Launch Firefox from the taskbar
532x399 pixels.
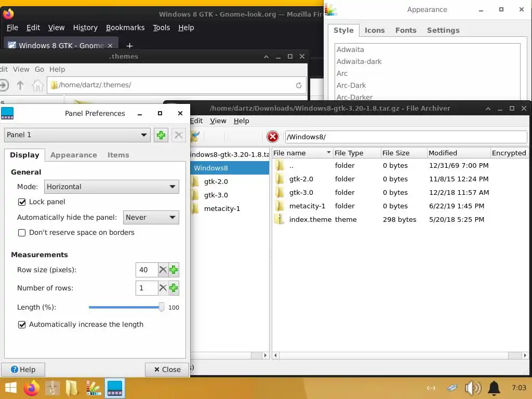tap(31, 388)
